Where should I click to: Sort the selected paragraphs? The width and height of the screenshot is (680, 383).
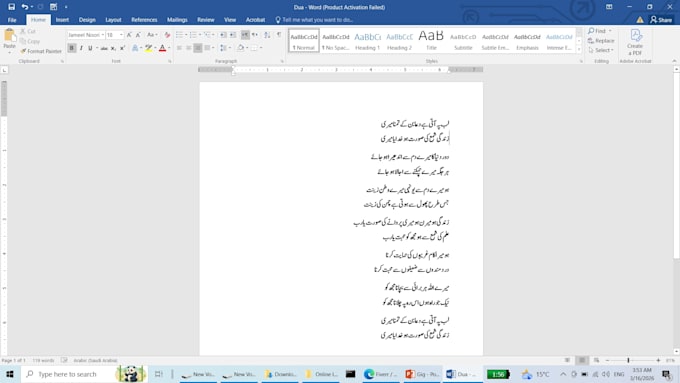point(267,35)
